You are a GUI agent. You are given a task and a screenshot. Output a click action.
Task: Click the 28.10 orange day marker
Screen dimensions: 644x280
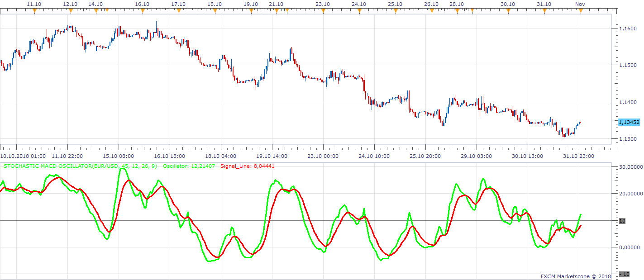[457, 11]
